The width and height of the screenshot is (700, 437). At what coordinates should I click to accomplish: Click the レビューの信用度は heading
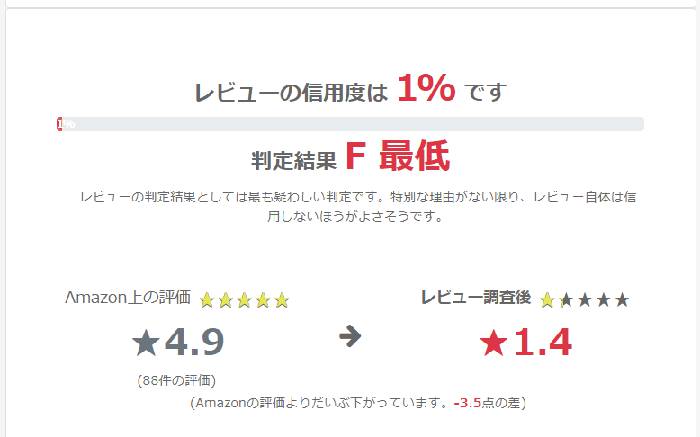pos(291,93)
